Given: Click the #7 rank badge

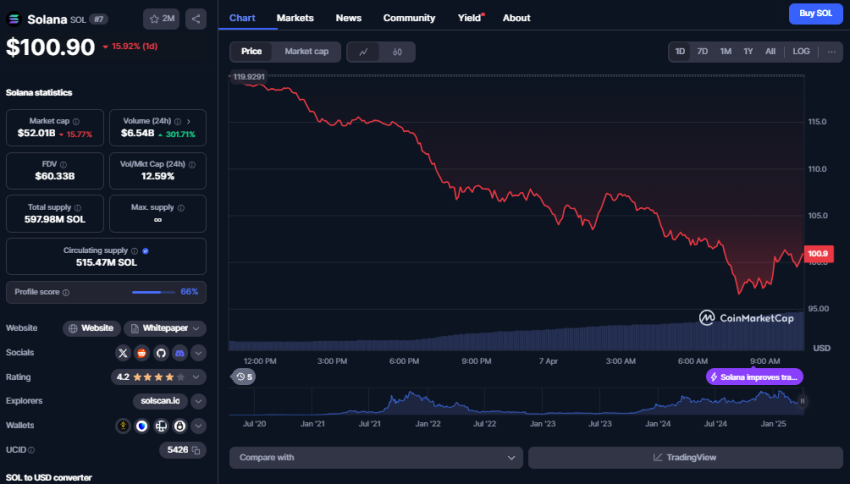Looking at the screenshot, I should click(x=99, y=20).
